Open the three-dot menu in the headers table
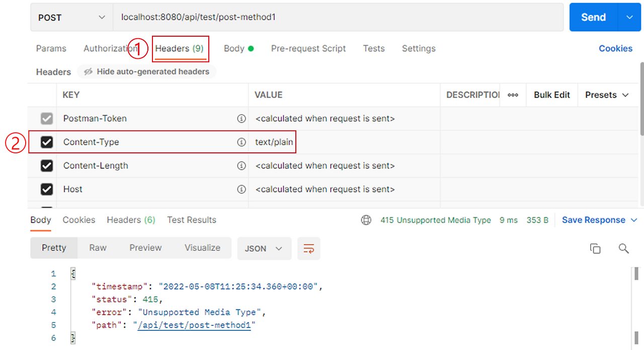Image resolution: width=644 pixels, height=350 pixels. pos(513,95)
